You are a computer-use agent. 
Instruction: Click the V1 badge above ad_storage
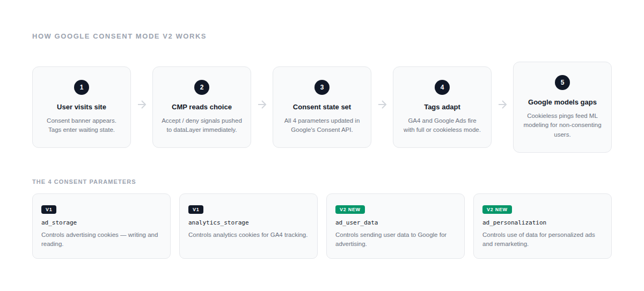(49, 210)
